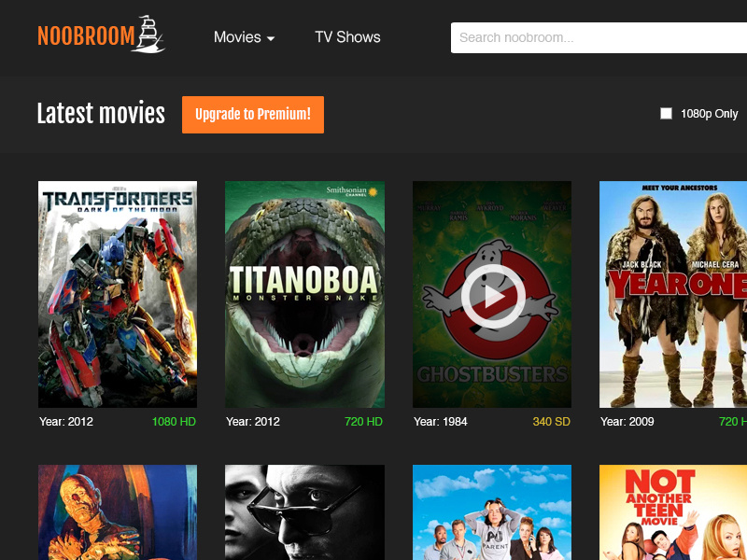Screen dimensions: 747x560
Task: Click the 720 HD label under Titanoboa
Action: click(363, 422)
